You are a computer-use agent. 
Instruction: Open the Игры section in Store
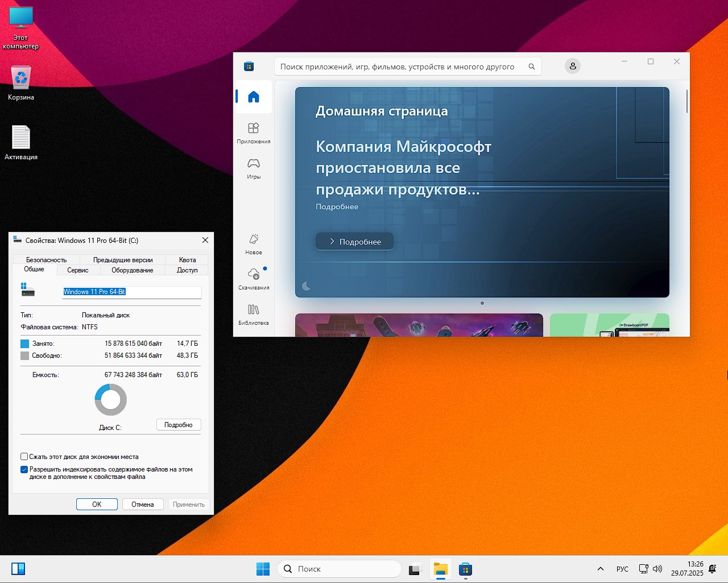(254, 168)
